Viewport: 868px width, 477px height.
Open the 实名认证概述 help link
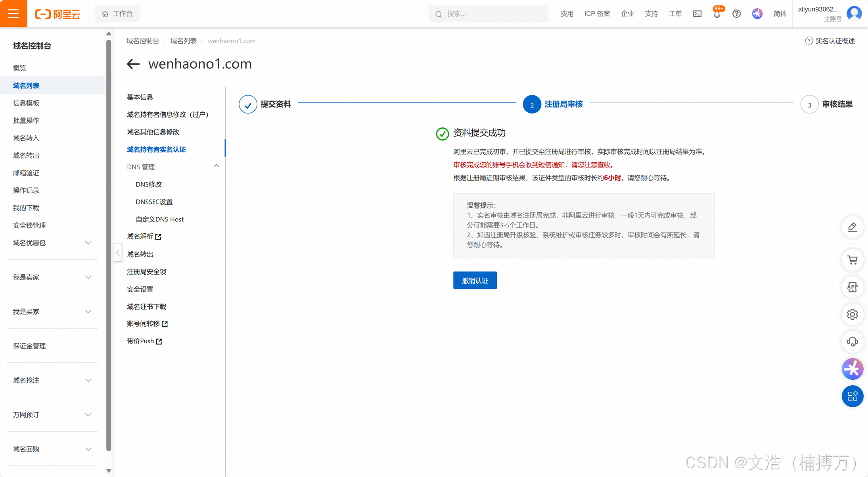pyautogui.click(x=834, y=41)
